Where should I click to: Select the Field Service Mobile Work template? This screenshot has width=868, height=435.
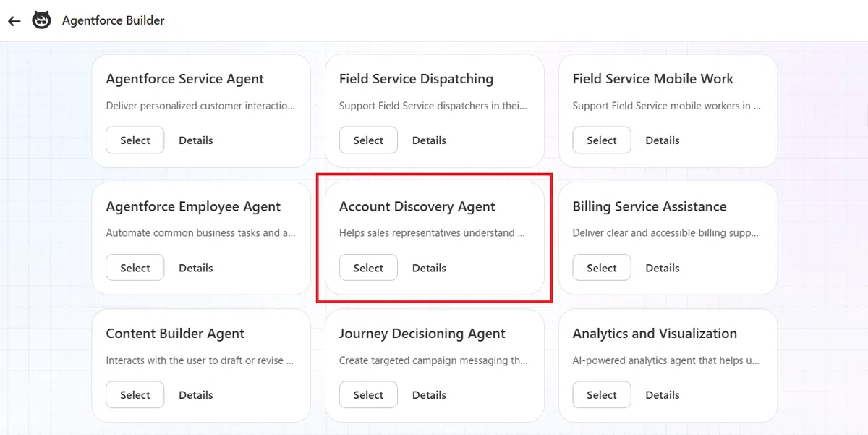click(x=602, y=140)
